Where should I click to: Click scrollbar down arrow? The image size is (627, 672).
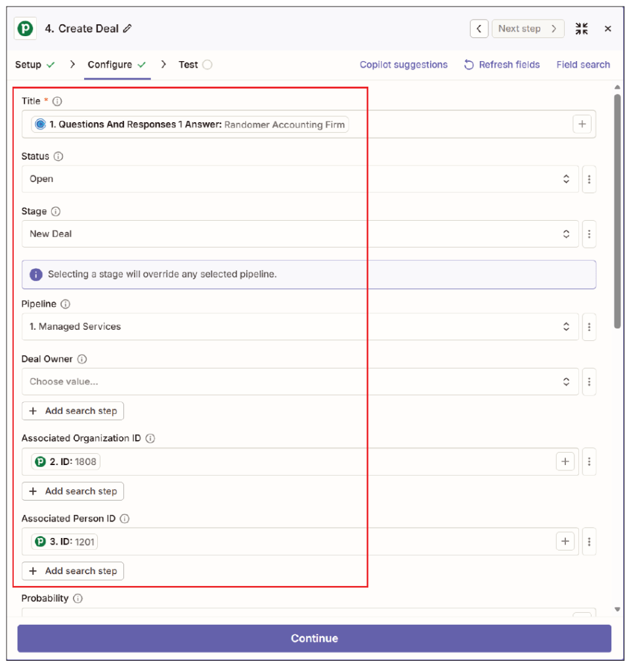click(617, 609)
